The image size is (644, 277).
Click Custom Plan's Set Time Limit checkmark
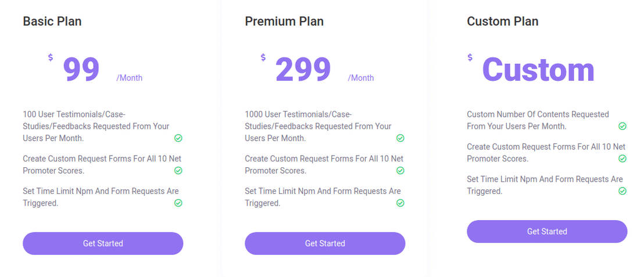click(x=622, y=191)
